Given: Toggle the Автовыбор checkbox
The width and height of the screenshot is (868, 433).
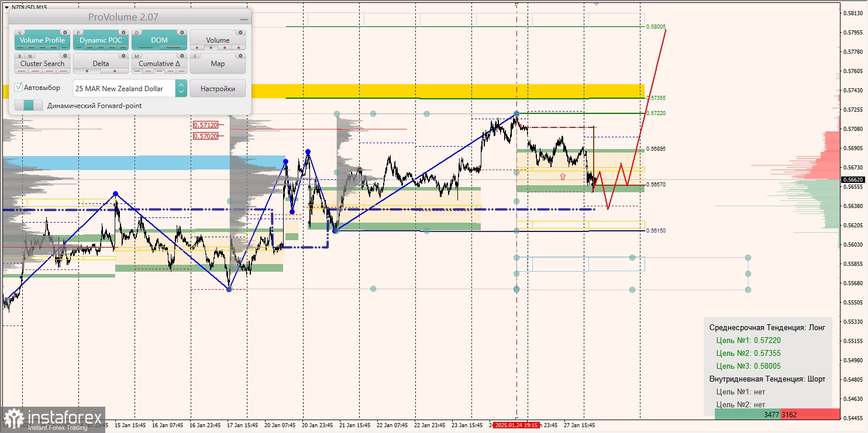Looking at the screenshot, I should click(x=18, y=87).
